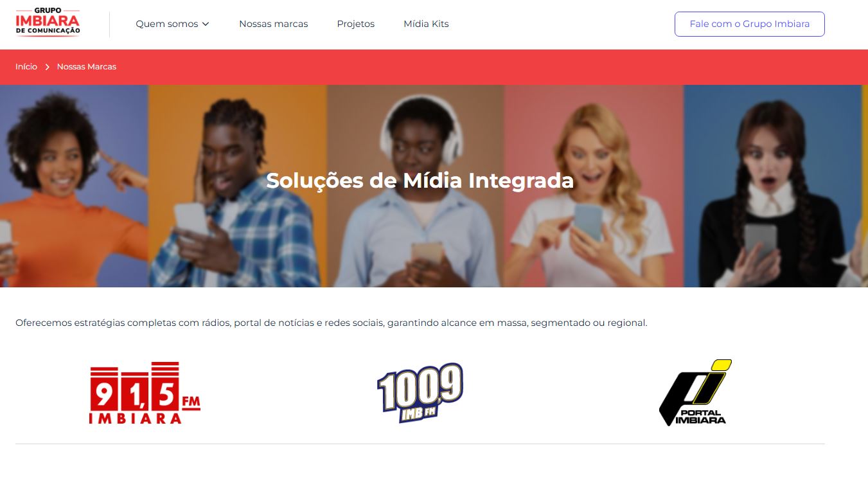Click Fale com o Grupo Imbiara button
Image resolution: width=868 pixels, height=477 pixels.
750,24
